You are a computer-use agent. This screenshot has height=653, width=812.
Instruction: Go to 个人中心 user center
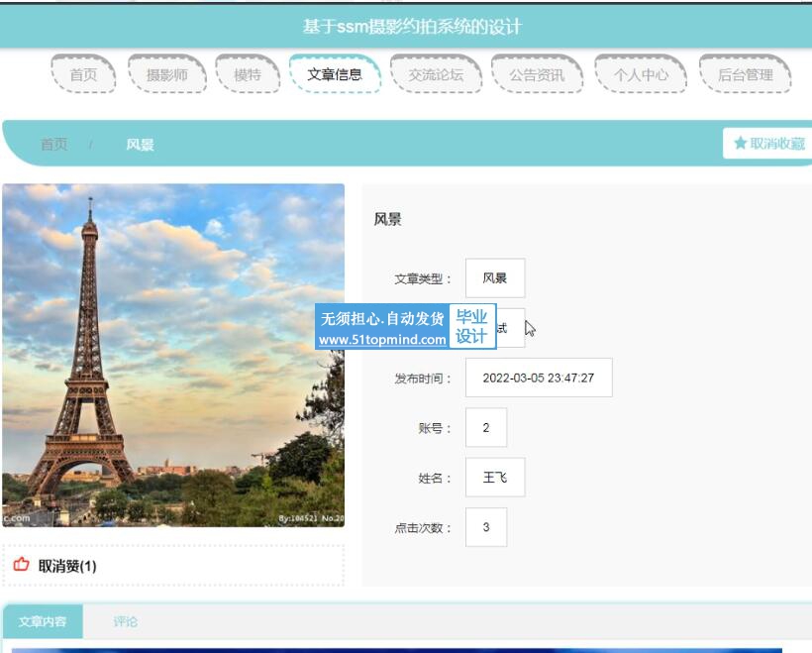click(x=641, y=74)
